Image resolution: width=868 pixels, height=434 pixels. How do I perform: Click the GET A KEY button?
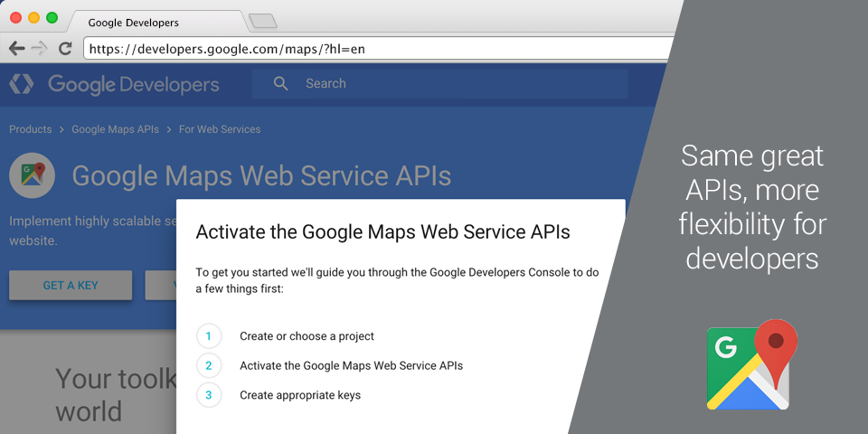pos(71,286)
